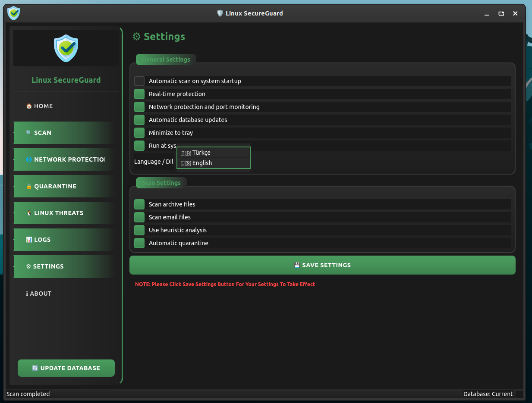Viewport: 532px width, 403px height.
Task: Toggle Use heuristic analysis checkbox
Action: coord(139,230)
